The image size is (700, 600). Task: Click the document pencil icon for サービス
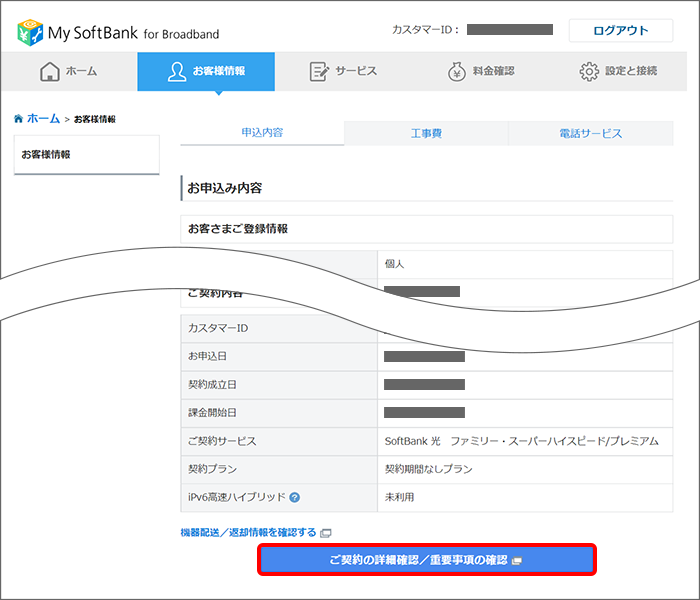tap(319, 71)
